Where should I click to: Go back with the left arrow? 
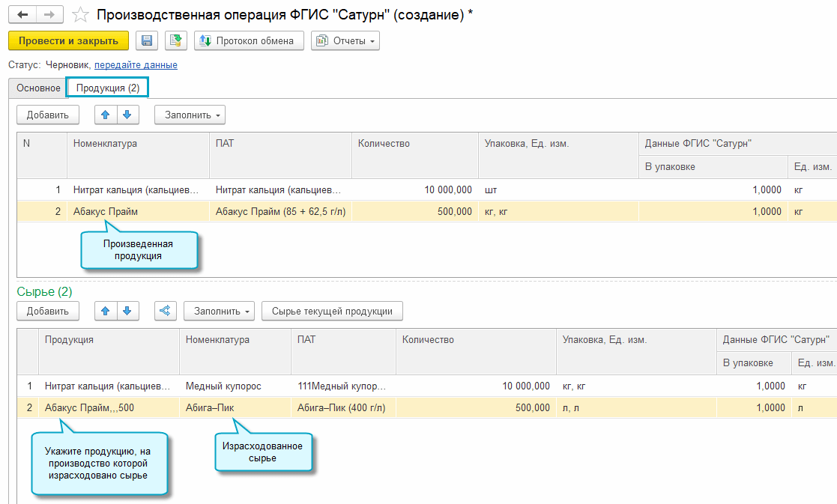tap(22, 14)
